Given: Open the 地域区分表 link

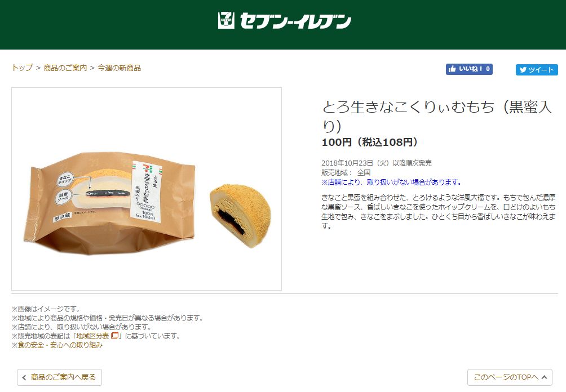Looking at the screenshot, I should click(x=92, y=336).
